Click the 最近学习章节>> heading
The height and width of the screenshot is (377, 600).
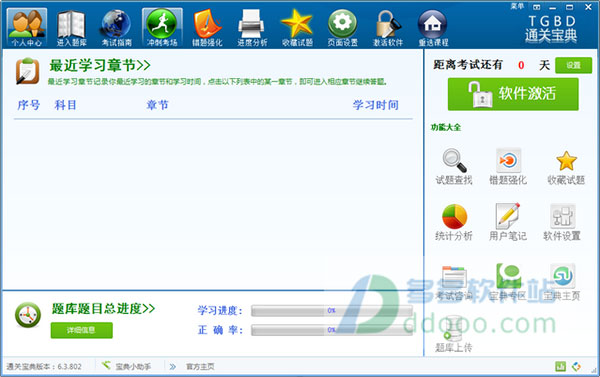tap(100, 65)
